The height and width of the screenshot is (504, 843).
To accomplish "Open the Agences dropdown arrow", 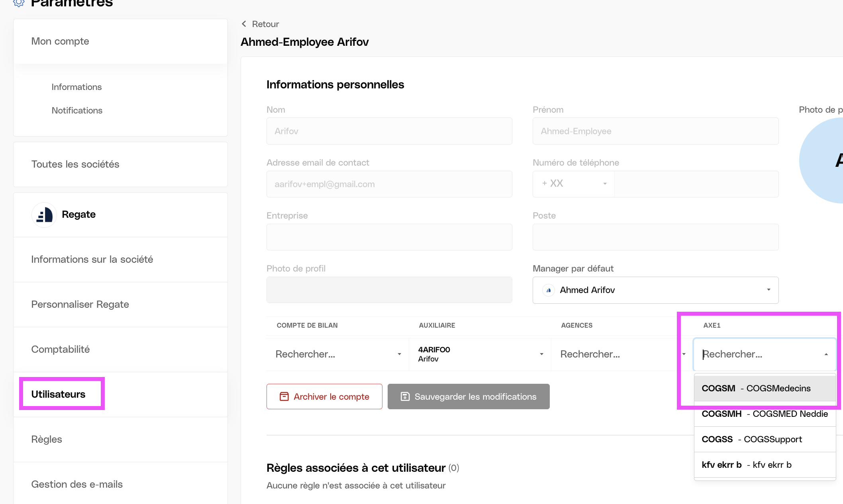I will click(684, 354).
